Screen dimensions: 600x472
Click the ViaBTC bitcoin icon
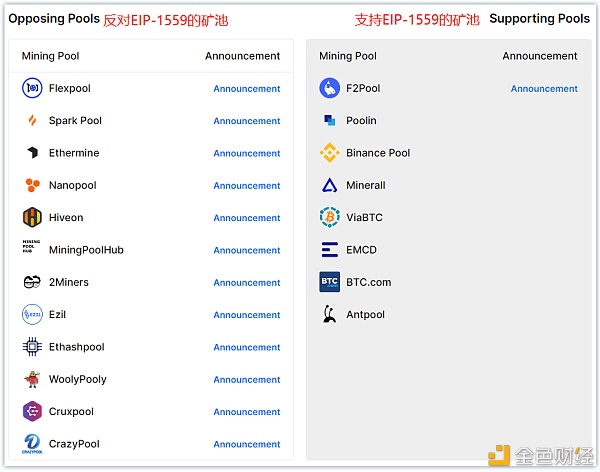(x=329, y=217)
